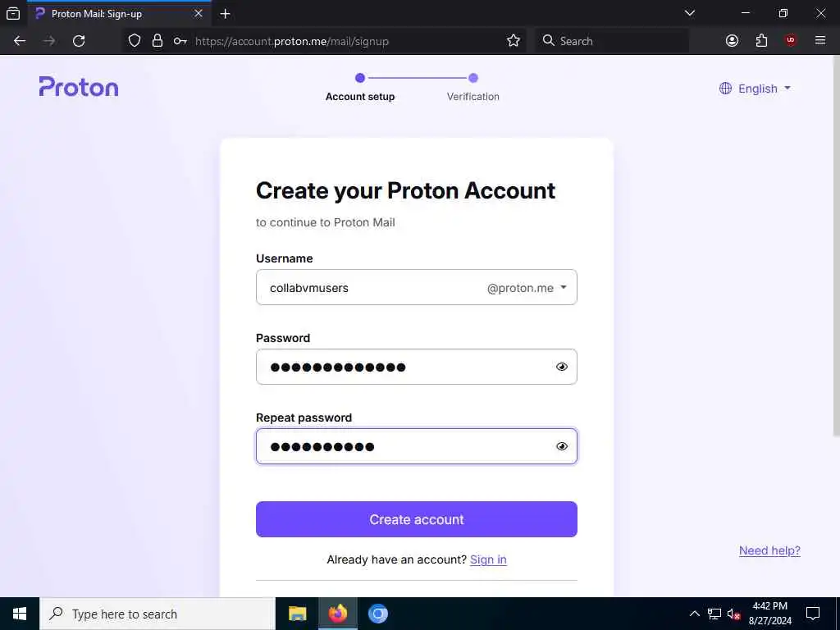Reveal the Repeat password field contents

click(561, 445)
